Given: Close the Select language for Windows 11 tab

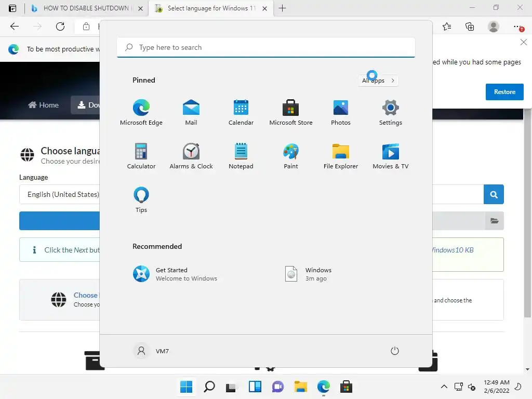Looking at the screenshot, I should (264, 8).
